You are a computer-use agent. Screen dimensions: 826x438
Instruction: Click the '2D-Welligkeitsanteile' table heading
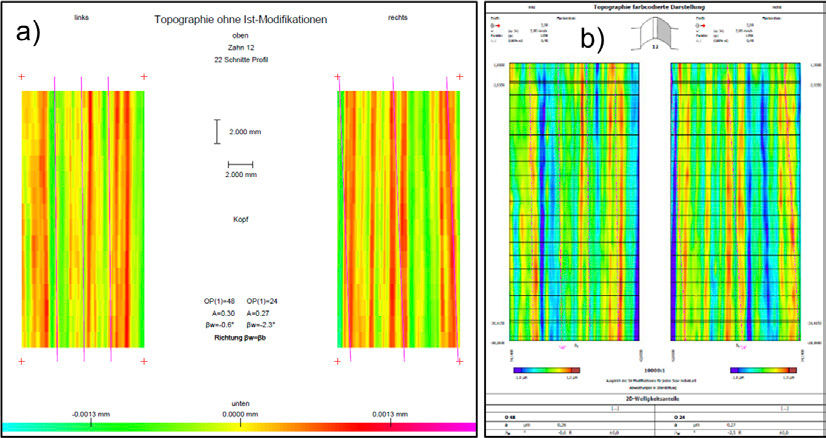[655, 401]
